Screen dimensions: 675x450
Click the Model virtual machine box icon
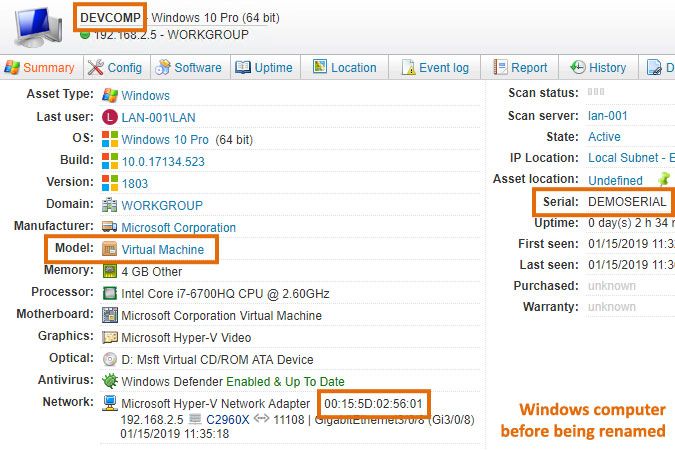coord(111,249)
